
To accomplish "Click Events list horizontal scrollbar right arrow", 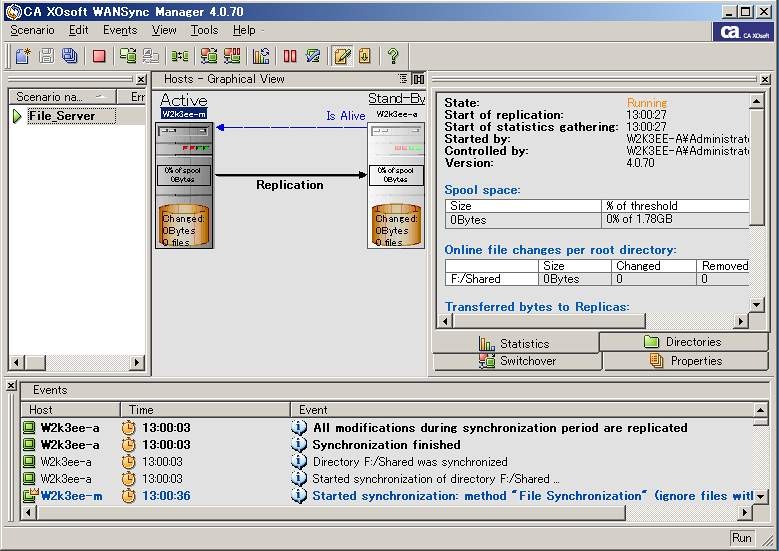I will point(745,512).
